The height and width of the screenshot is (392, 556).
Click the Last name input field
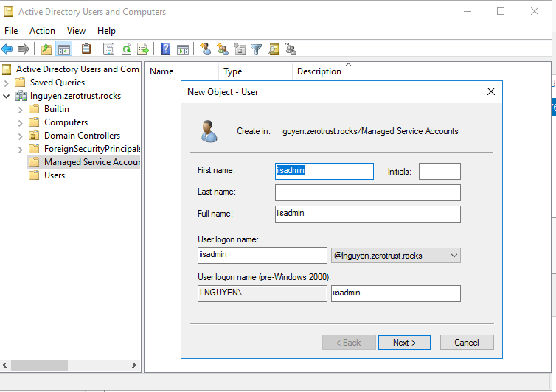(367, 192)
